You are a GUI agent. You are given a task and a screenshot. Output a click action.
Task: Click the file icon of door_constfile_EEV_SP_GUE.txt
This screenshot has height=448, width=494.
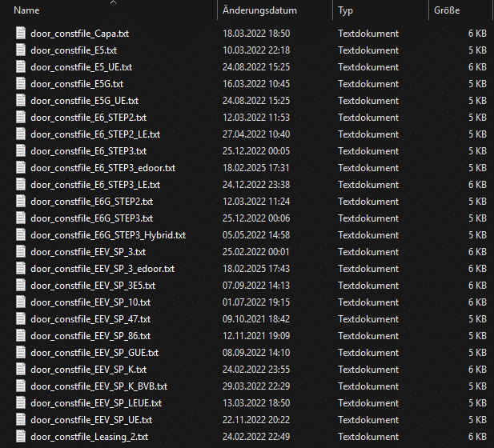click(x=22, y=352)
